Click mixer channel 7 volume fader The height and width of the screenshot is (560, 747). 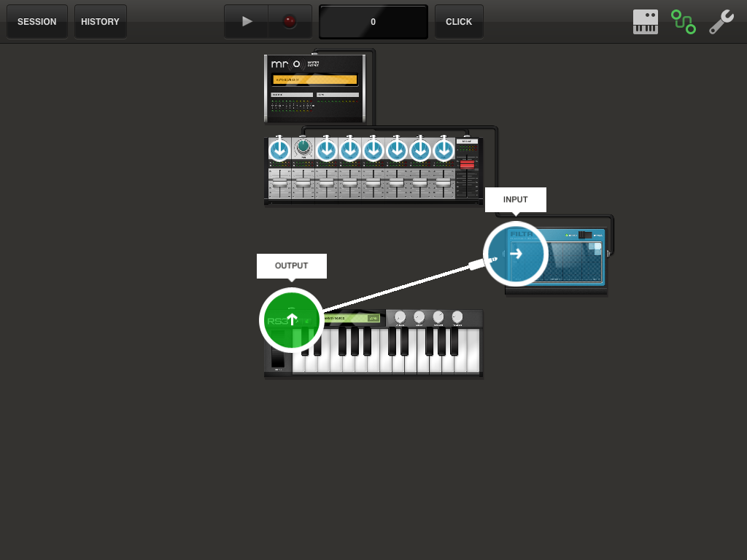pyautogui.click(x=419, y=183)
